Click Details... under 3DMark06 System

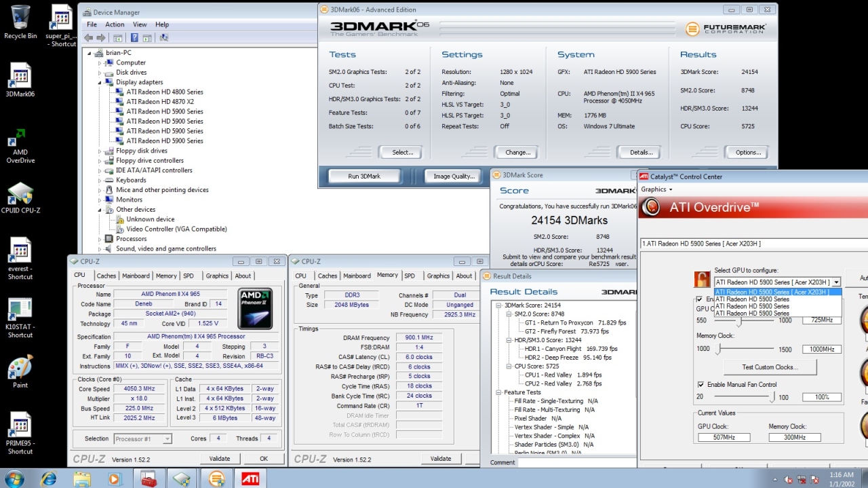(x=641, y=153)
